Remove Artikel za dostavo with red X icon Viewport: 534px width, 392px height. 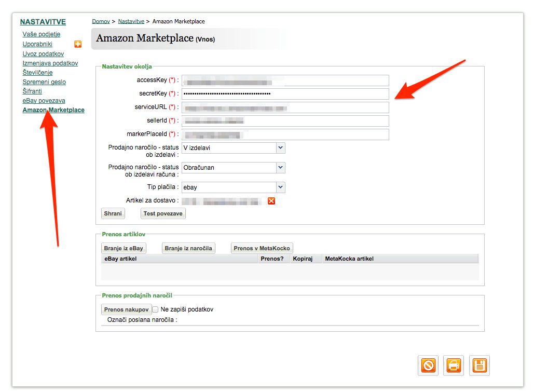pyautogui.click(x=271, y=201)
